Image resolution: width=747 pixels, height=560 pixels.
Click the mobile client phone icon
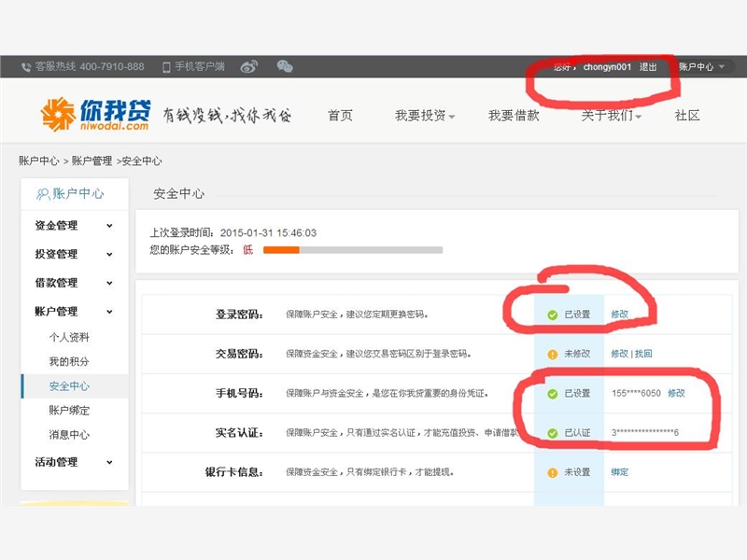pos(166,67)
